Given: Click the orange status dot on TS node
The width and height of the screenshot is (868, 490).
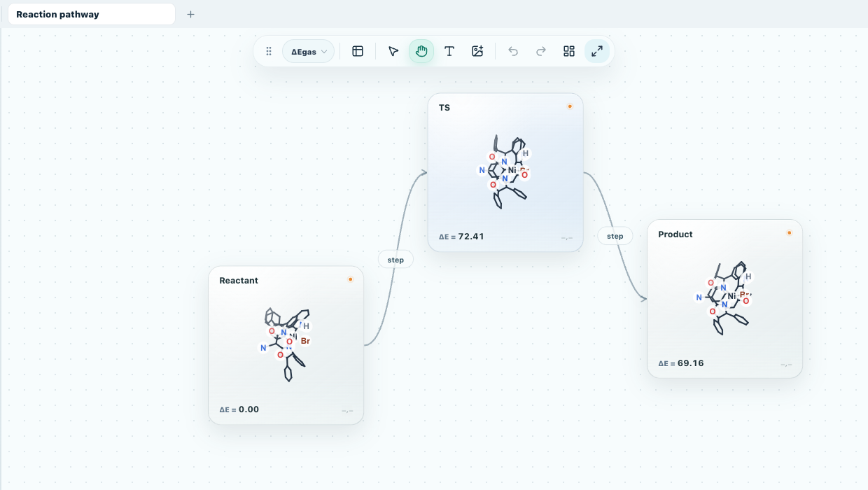Looking at the screenshot, I should [x=570, y=106].
